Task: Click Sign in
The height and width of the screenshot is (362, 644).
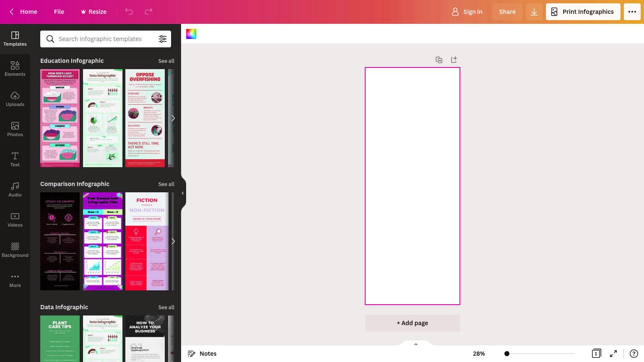Action: pyautogui.click(x=467, y=12)
